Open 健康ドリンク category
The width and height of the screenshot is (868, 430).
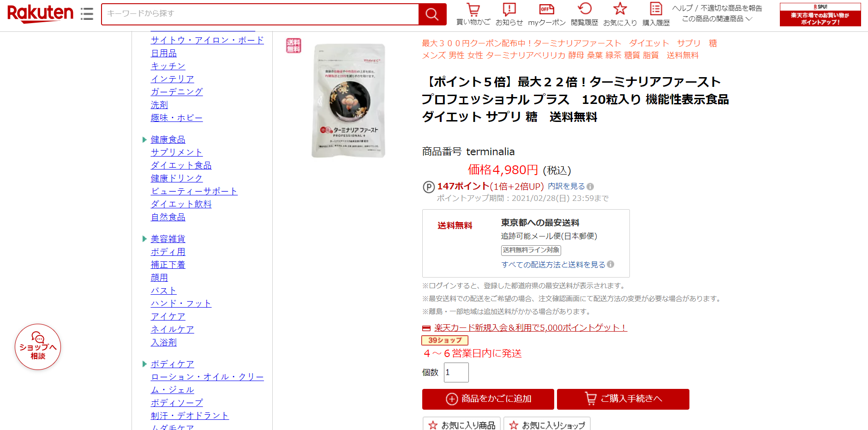(177, 178)
